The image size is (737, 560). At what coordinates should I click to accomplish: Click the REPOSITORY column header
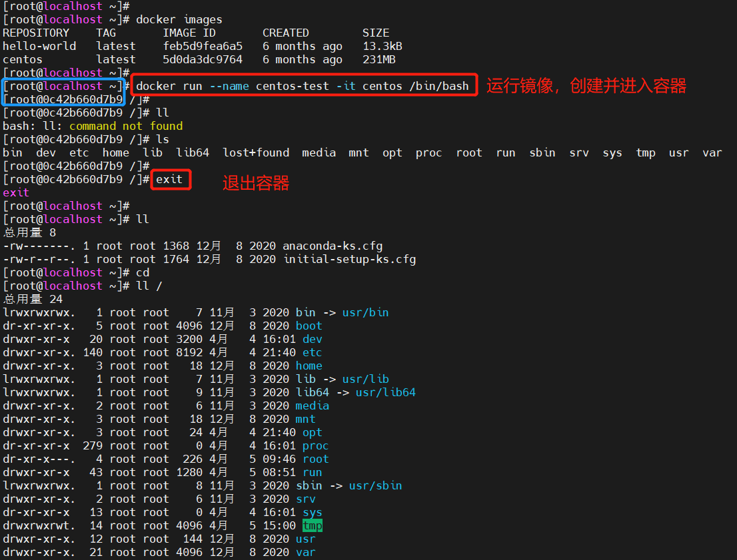pyautogui.click(x=36, y=33)
